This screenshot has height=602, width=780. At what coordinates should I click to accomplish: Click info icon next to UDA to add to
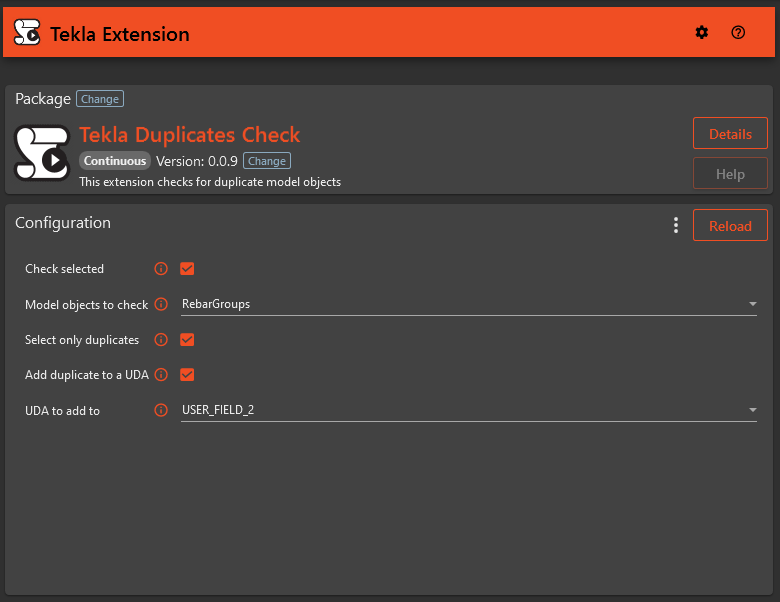pos(161,411)
